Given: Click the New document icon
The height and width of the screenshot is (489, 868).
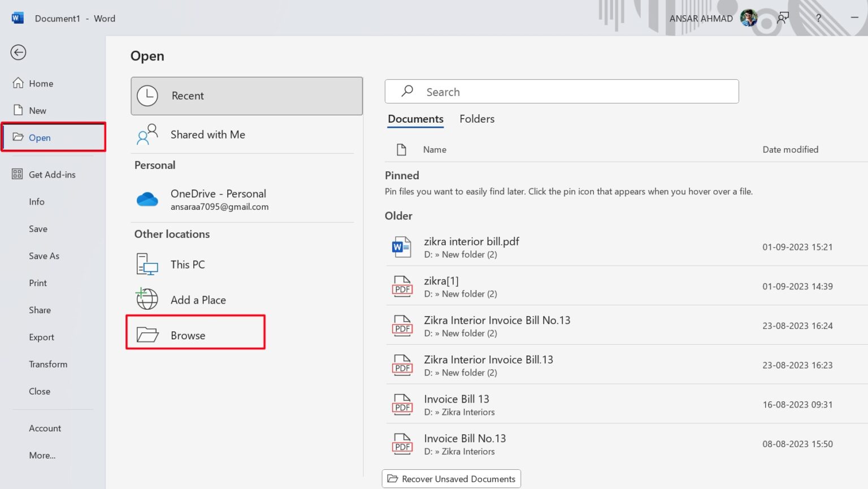Looking at the screenshot, I should 18,110.
